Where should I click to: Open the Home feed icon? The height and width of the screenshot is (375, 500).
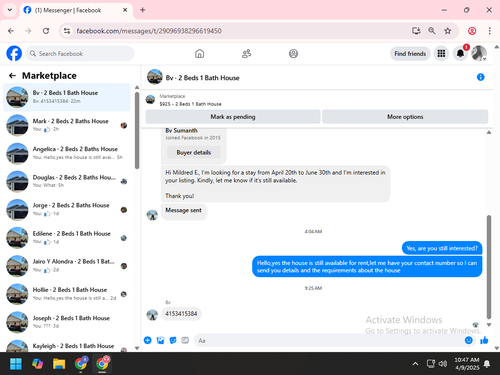(x=199, y=53)
